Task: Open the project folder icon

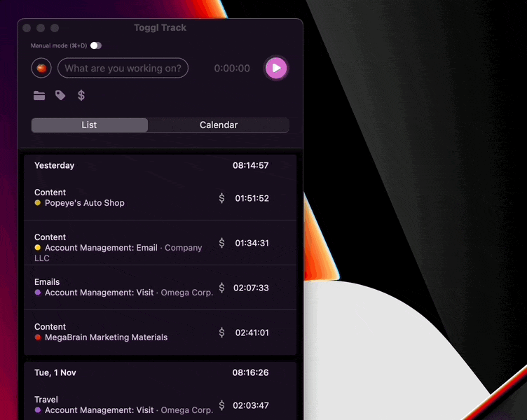Action: tap(39, 96)
